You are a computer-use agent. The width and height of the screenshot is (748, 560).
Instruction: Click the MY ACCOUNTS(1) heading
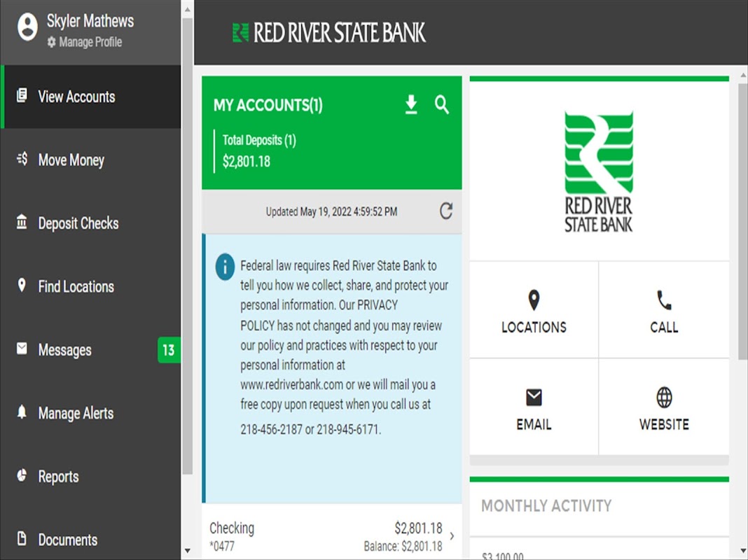(268, 105)
